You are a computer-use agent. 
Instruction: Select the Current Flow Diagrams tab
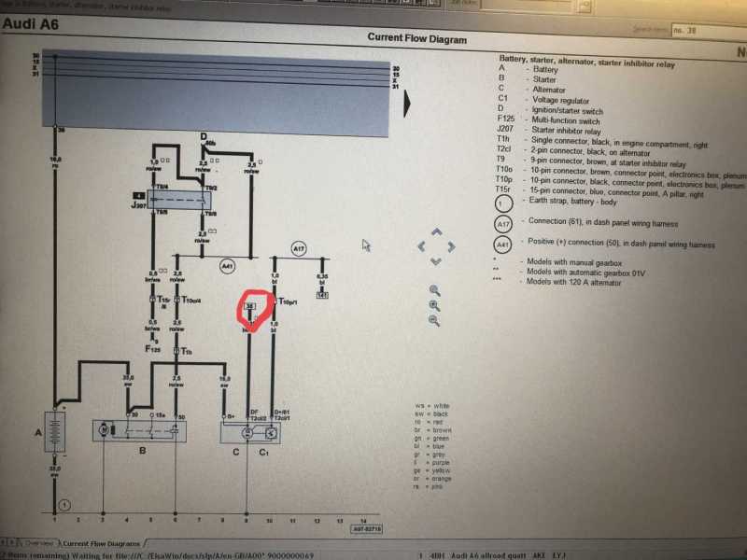[103, 542]
